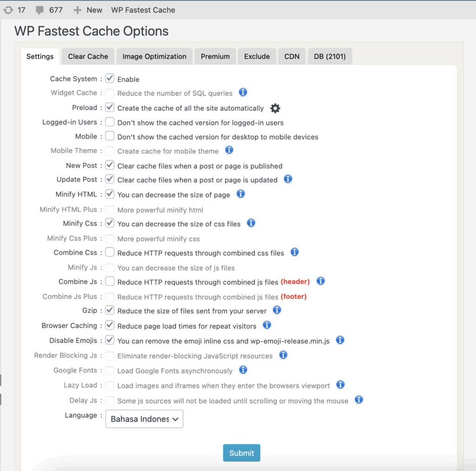Enable the Logged-in Users checkbox
476x471 pixels.
110,122
